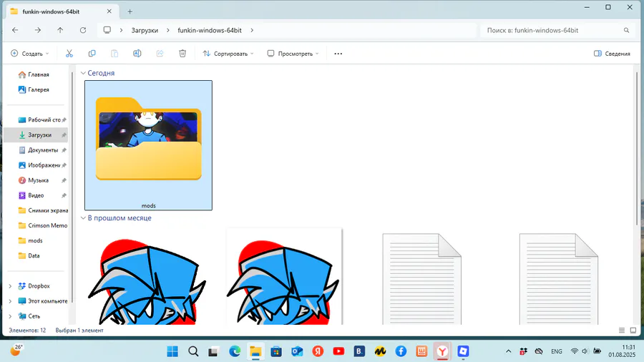The image size is (644, 362).
Task: Click funkin-windows-64bit in address breadcrumb
Action: pyautogui.click(x=210, y=30)
